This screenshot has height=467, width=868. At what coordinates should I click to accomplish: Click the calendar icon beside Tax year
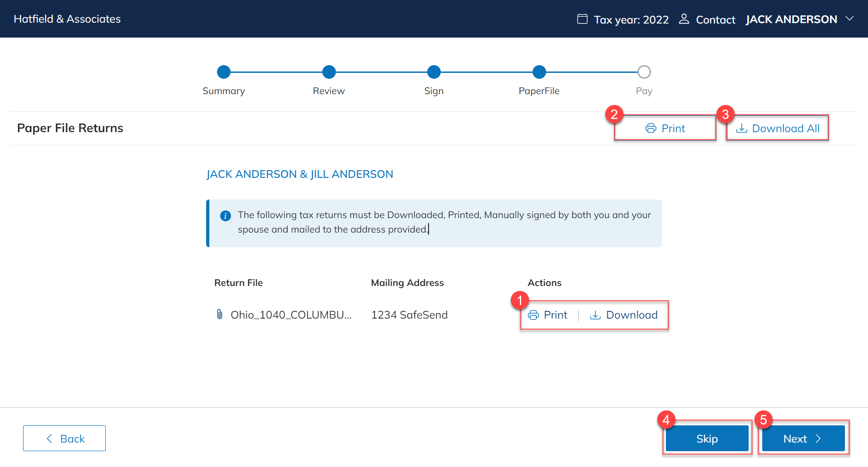tap(582, 19)
